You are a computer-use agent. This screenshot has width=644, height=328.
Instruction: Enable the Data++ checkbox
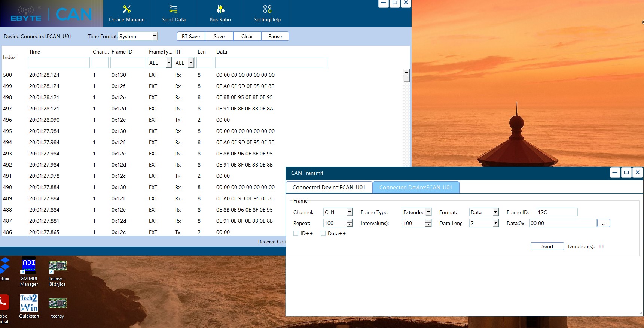(323, 233)
